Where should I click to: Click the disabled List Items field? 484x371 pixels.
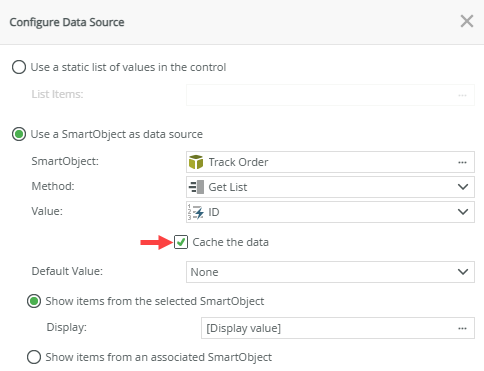(x=330, y=95)
